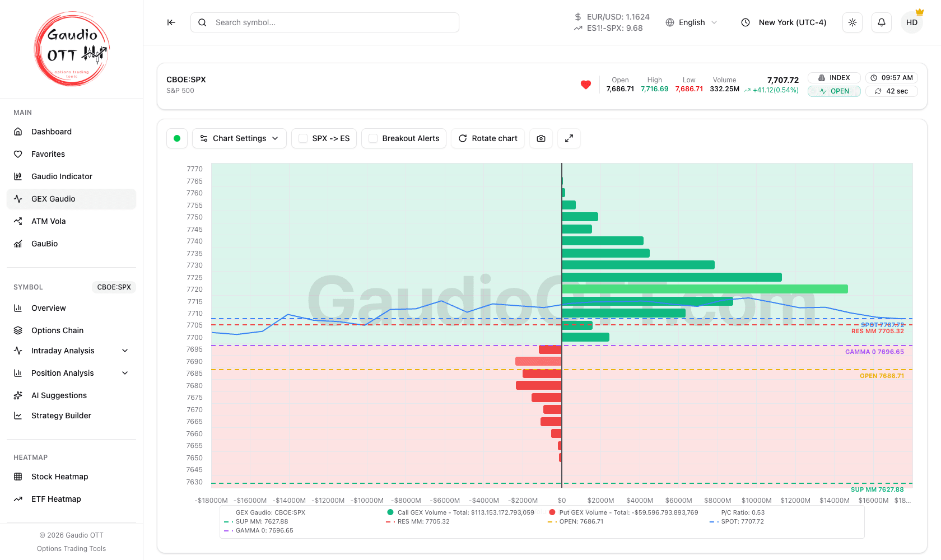Open HD user profile avatar

(912, 22)
